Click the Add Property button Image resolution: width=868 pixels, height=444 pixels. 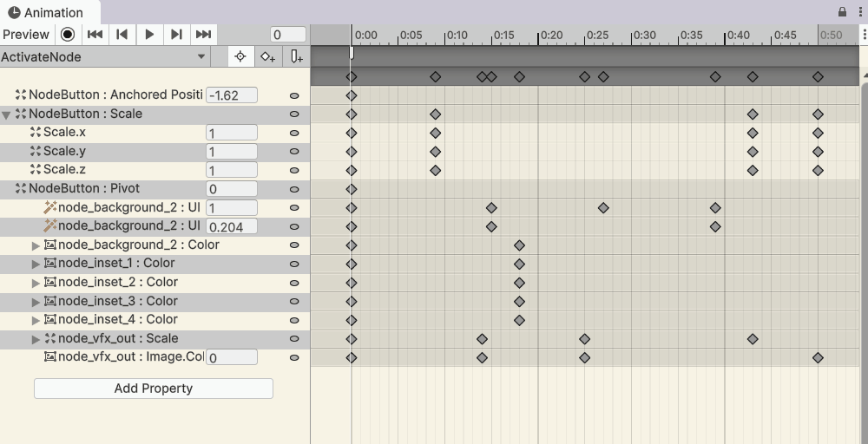point(154,388)
